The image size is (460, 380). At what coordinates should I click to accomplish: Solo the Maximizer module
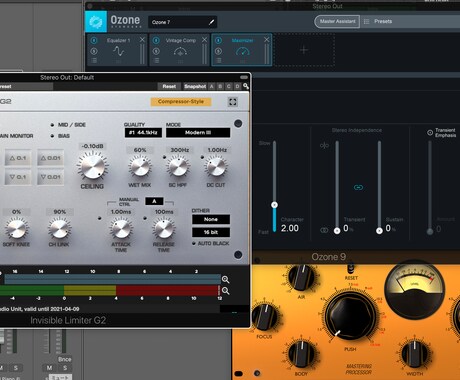[218, 51]
